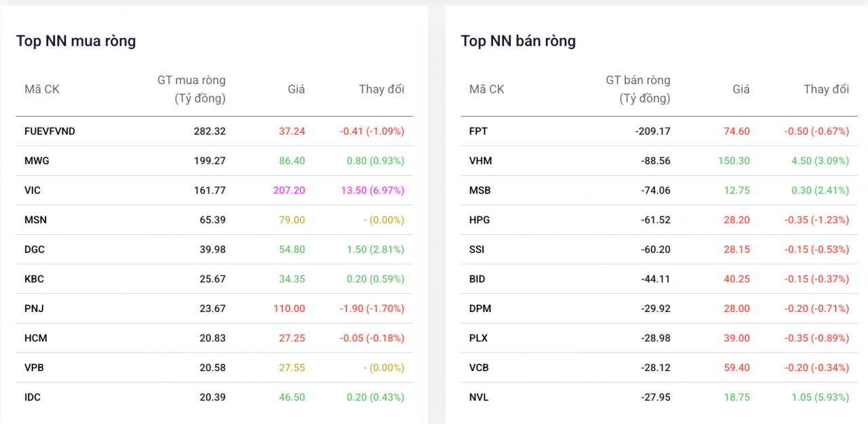Open the VCB ticker link
This screenshot has width=868, height=424.
[x=479, y=368]
